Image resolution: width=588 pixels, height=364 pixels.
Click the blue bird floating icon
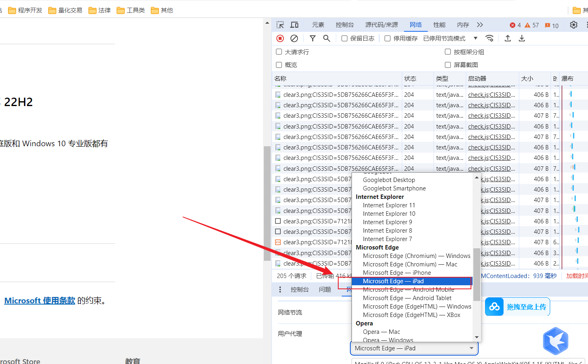[555, 341]
